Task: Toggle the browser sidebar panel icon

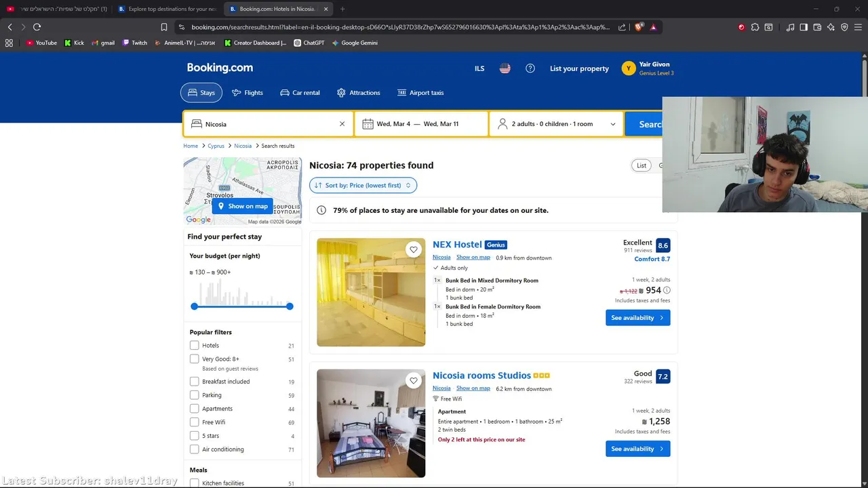Action: tap(804, 27)
